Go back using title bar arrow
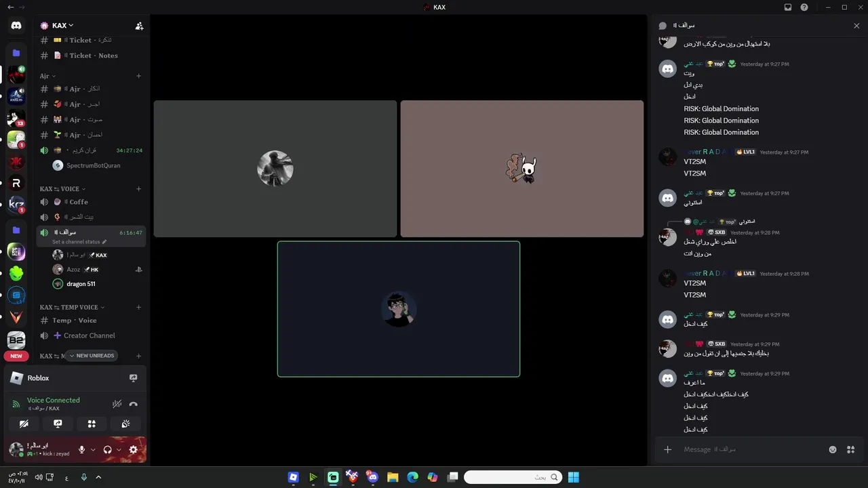 pos(10,7)
